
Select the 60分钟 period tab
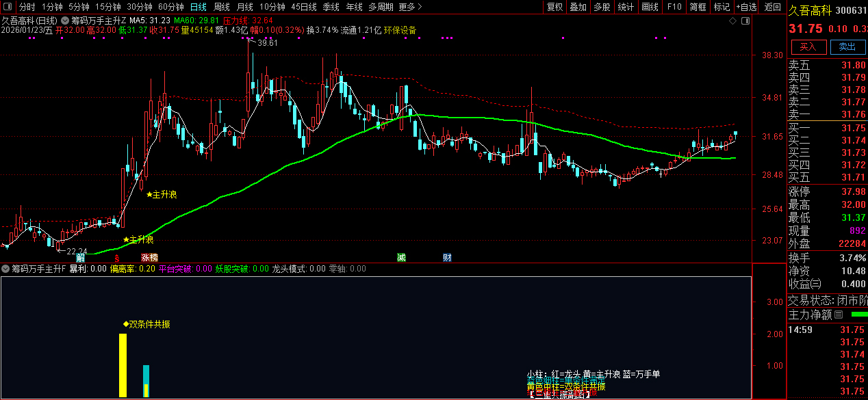click(x=170, y=7)
